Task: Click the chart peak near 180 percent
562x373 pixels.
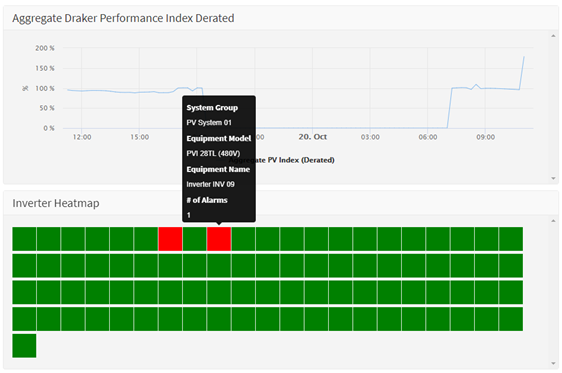Action: (524, 57)
